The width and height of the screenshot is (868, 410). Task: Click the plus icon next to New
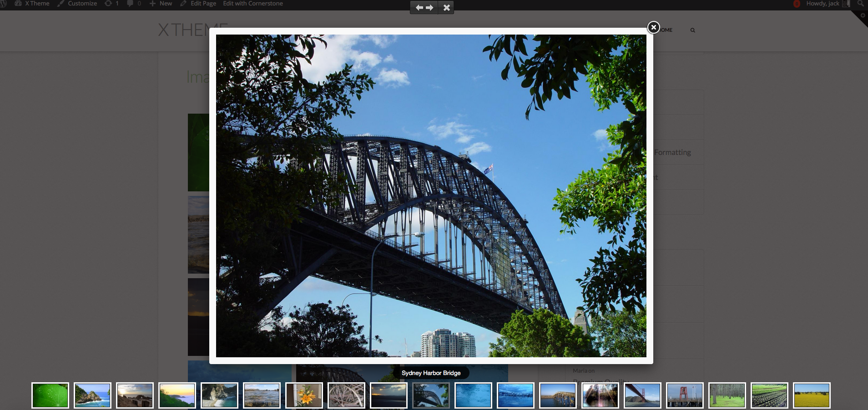152,3
